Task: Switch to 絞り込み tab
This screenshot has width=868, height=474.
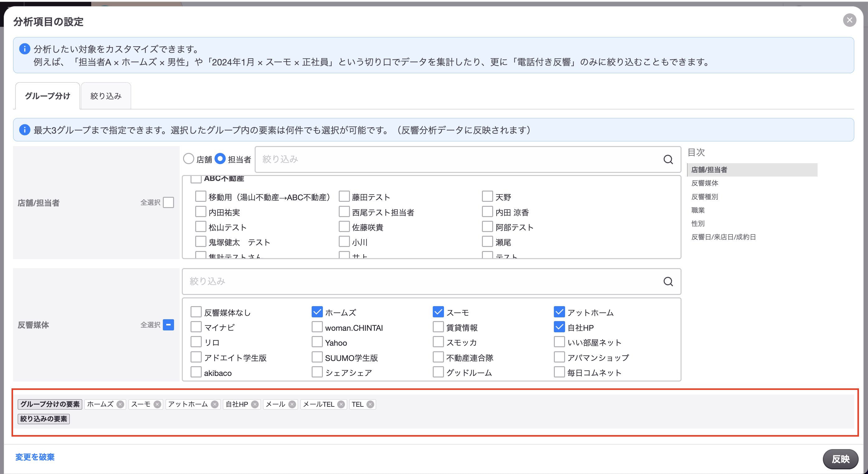Action: 106,96
